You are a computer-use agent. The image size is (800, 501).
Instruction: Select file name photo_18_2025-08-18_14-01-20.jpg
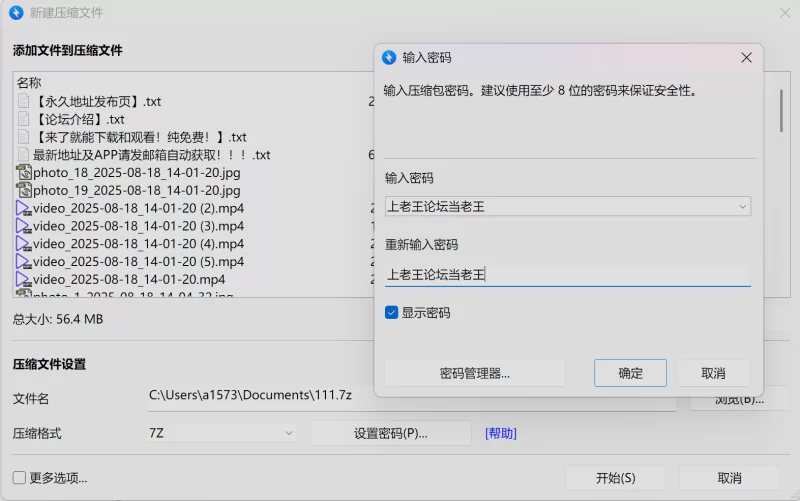pos(137,172)
